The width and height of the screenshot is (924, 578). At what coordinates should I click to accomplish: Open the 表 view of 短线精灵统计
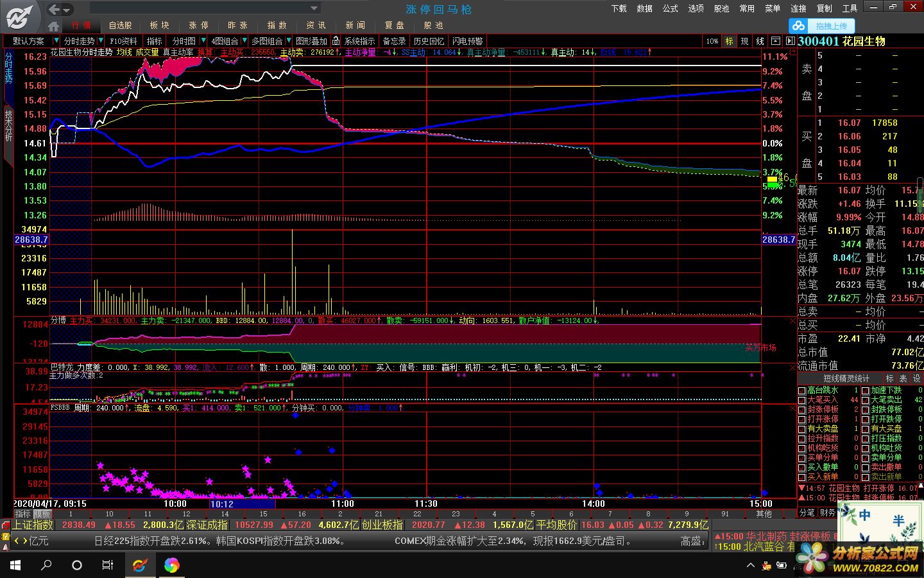pos(903,378)
